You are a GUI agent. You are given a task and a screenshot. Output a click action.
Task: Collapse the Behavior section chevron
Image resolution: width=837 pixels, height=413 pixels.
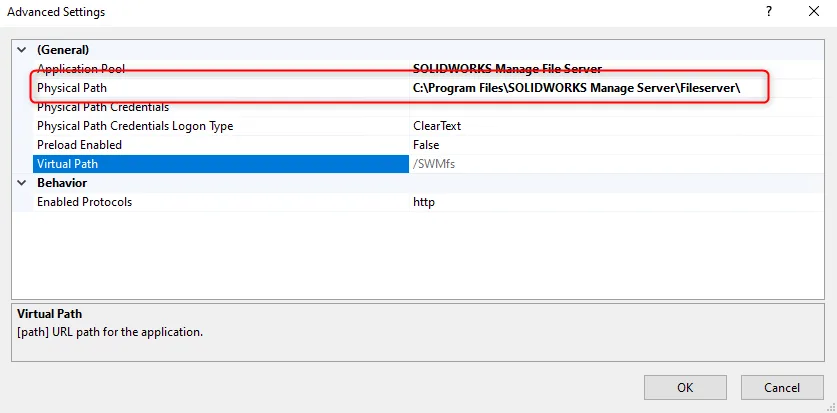click(x=21, y=182)
